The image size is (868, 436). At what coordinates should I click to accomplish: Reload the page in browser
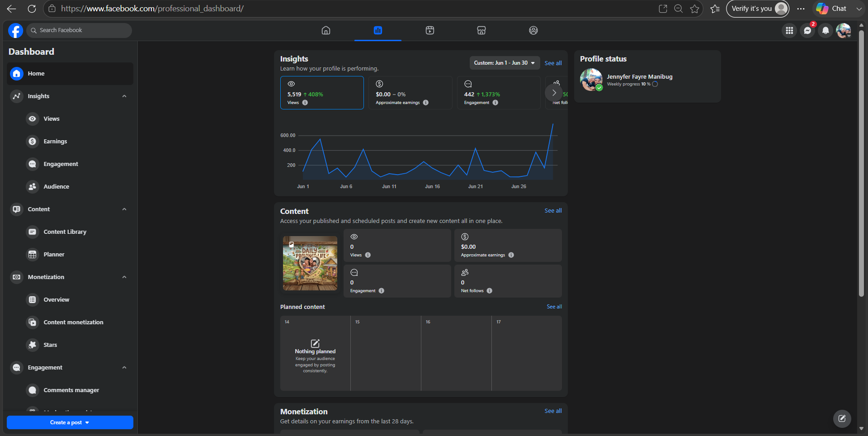click(32, 9)
